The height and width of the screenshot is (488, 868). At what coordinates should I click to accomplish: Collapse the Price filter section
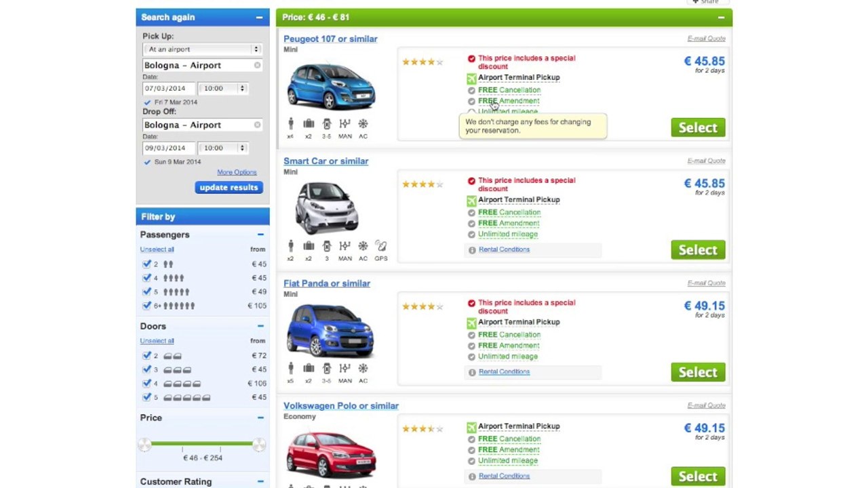pyautogui.click(x=260, y=418)
